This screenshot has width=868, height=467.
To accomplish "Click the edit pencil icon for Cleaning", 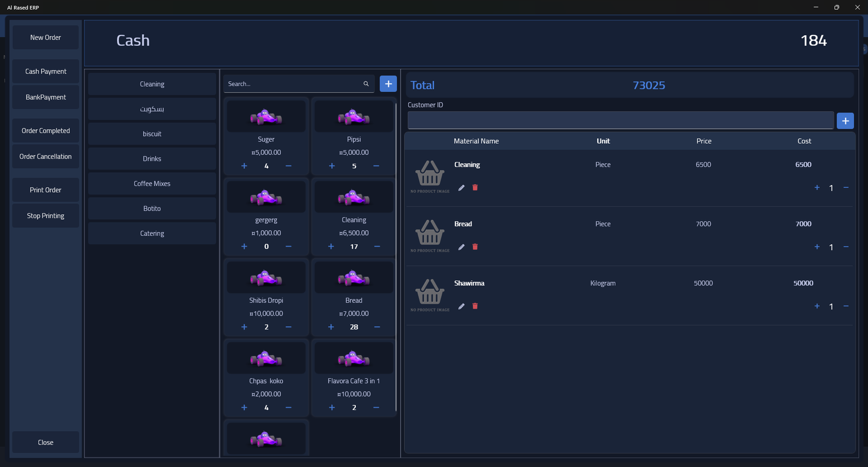I will (461, 188).
